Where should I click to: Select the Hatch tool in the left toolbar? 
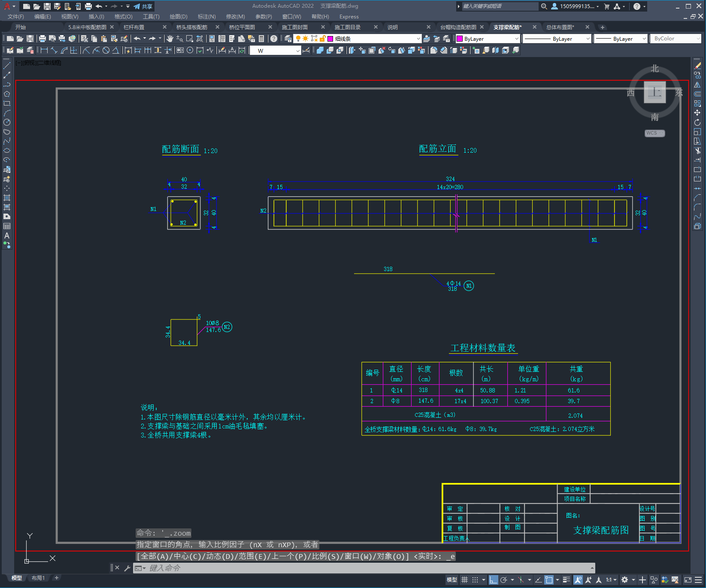pyautogui.click(x=7, y=198)
